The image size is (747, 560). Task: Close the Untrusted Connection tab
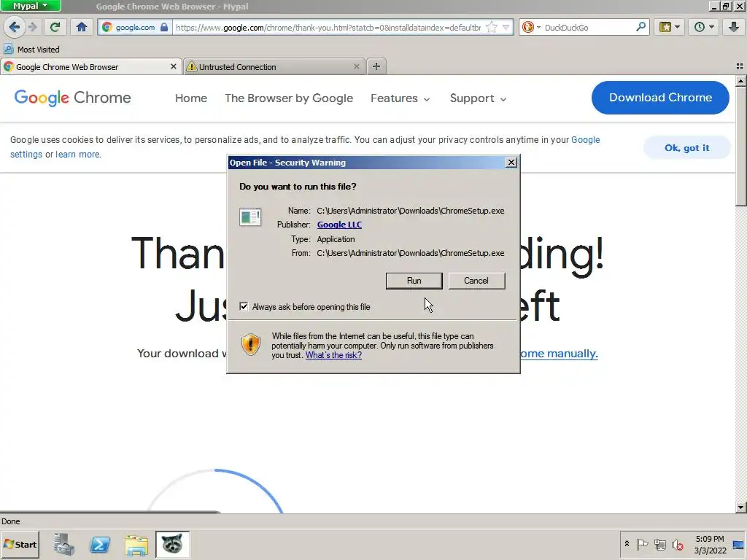[356, 66]
